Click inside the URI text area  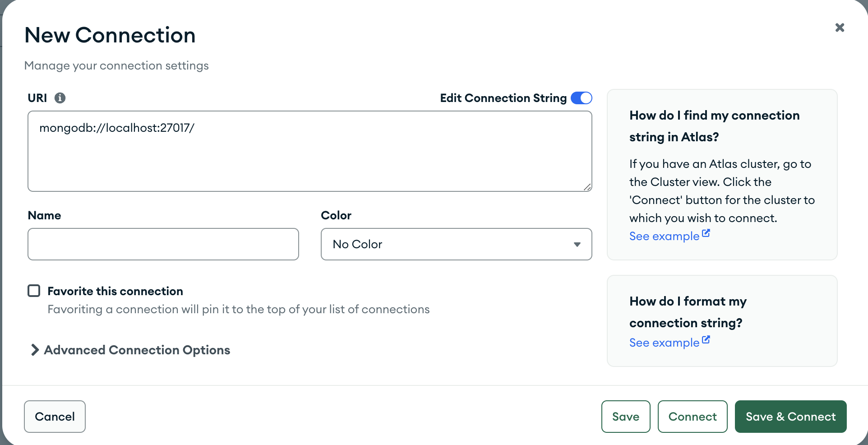[309, 151]
